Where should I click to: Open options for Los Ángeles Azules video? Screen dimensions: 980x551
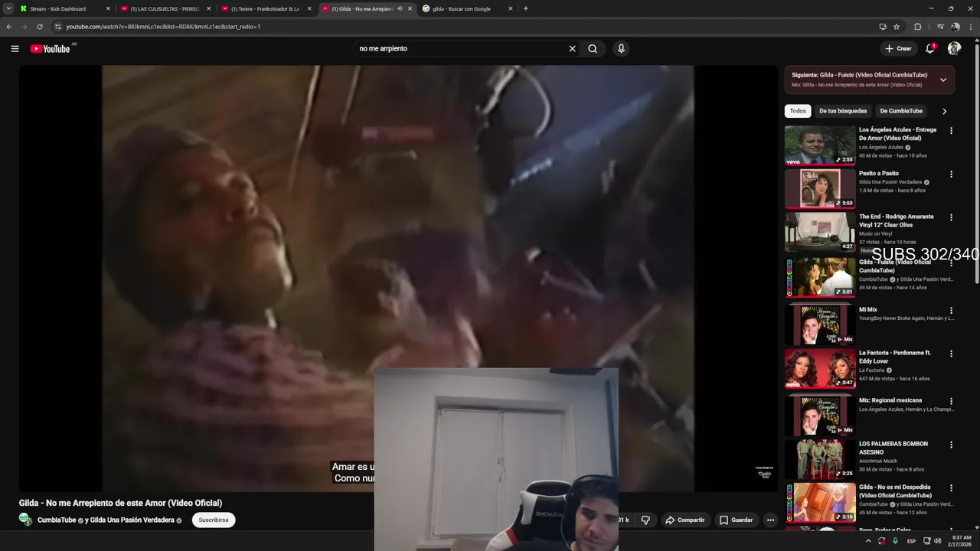point(951,131)
